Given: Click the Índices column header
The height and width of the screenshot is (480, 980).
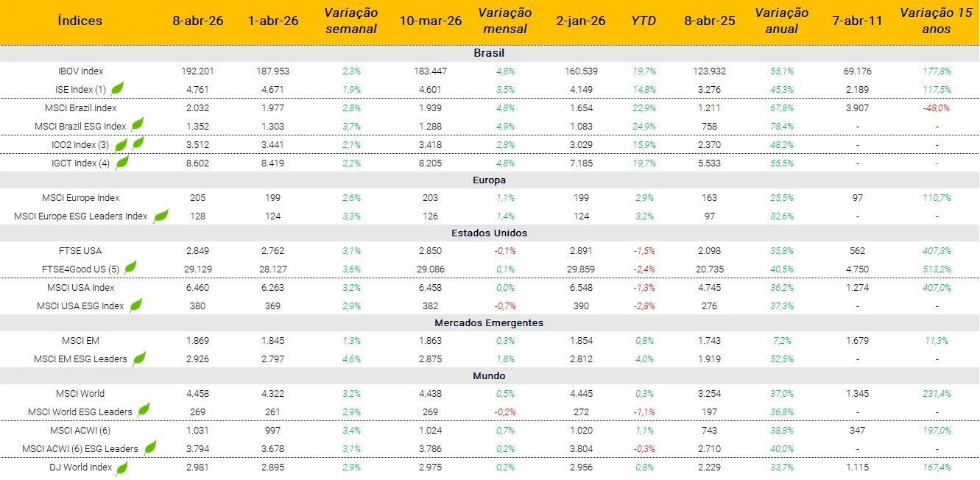Looking at the screenshot, I should (80, 21).
